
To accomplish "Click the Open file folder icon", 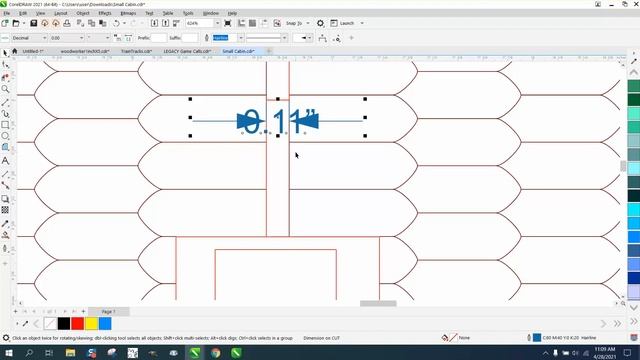I will pyautogui.click(x=16, y=23).
